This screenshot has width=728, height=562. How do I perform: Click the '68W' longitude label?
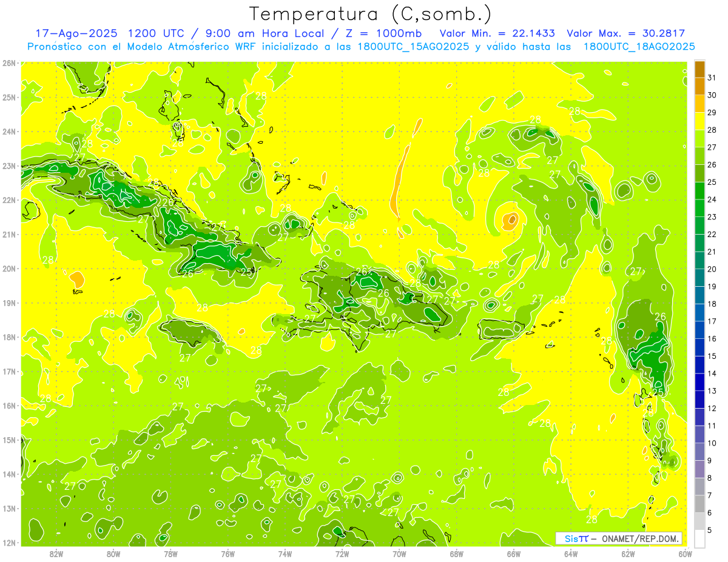[457, 554]
